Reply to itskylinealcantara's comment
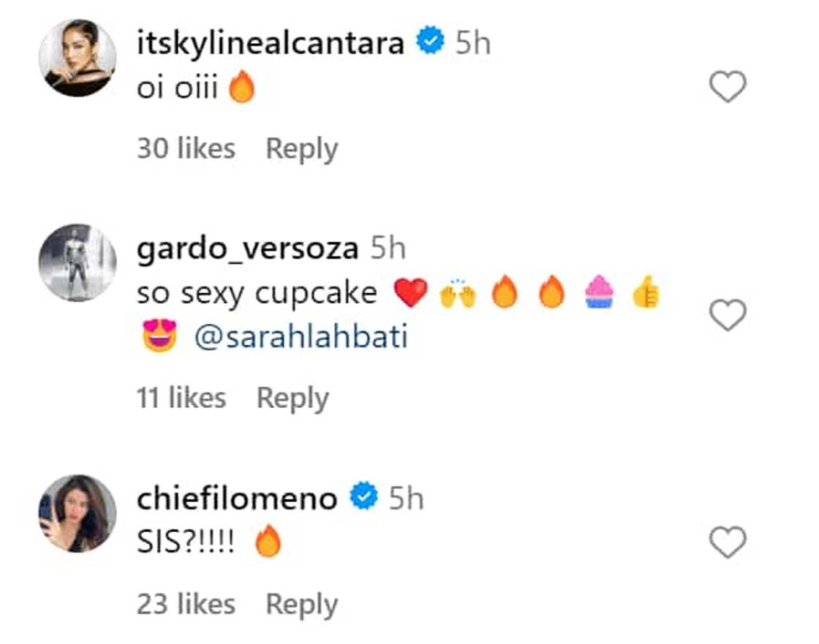Screen dimensions: 819x644 [x=301, y=149]
